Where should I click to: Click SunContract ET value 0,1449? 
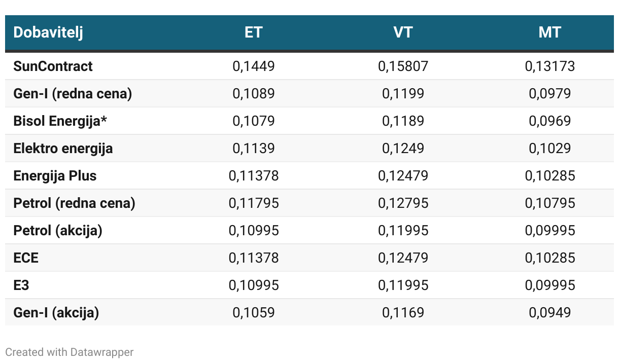pyautogui.click(x=253, y=66)
